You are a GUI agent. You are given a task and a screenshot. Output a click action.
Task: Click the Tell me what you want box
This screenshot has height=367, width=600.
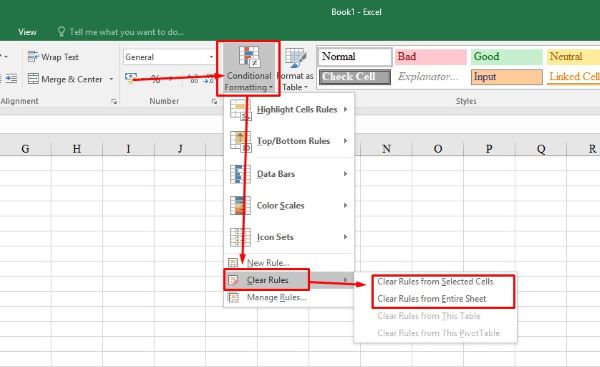(x=126, y=32)
